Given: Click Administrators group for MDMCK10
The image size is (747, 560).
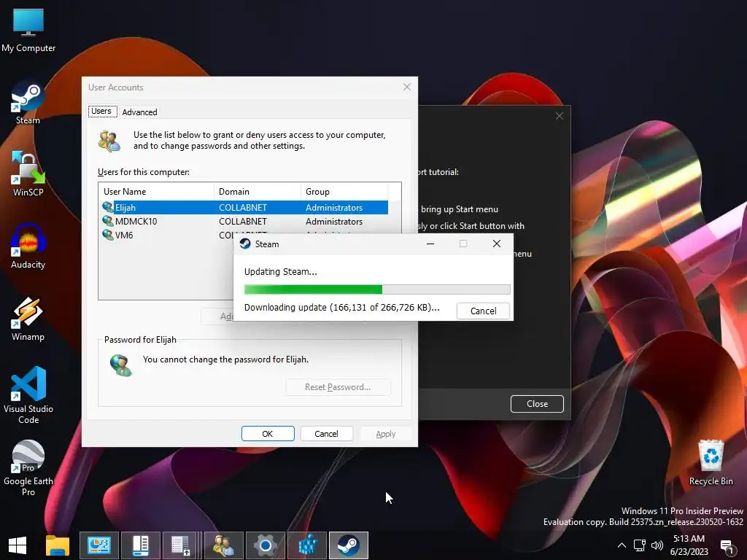Looking at the screenshot, I should (x=334, y=222).
